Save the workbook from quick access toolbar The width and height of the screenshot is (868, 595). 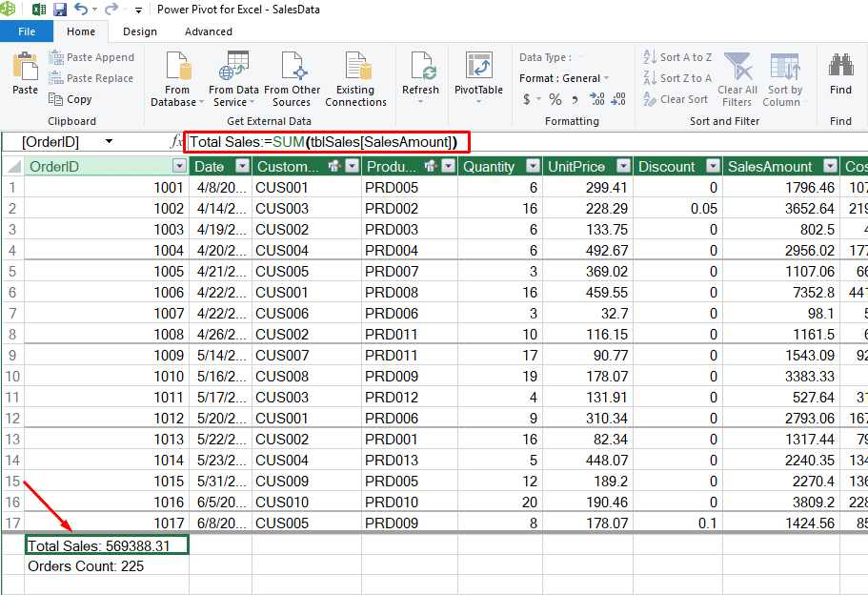coord(60,10)
